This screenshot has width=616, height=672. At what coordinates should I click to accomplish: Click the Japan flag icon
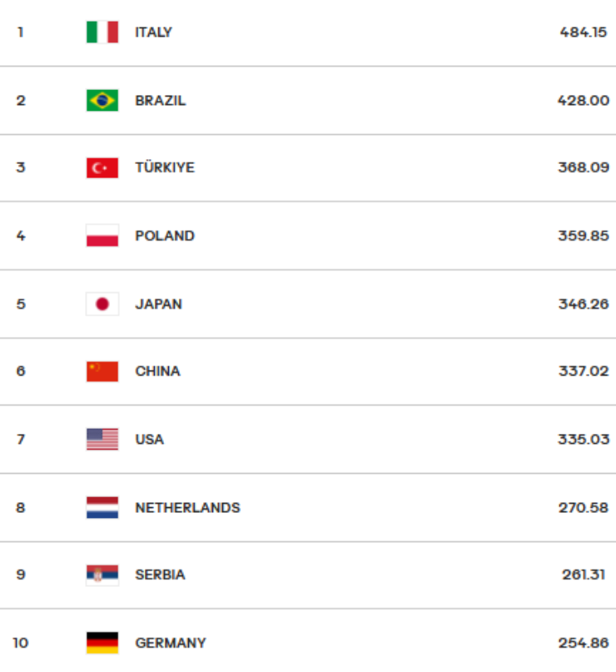pyautogui.click(x=102, y=304)
